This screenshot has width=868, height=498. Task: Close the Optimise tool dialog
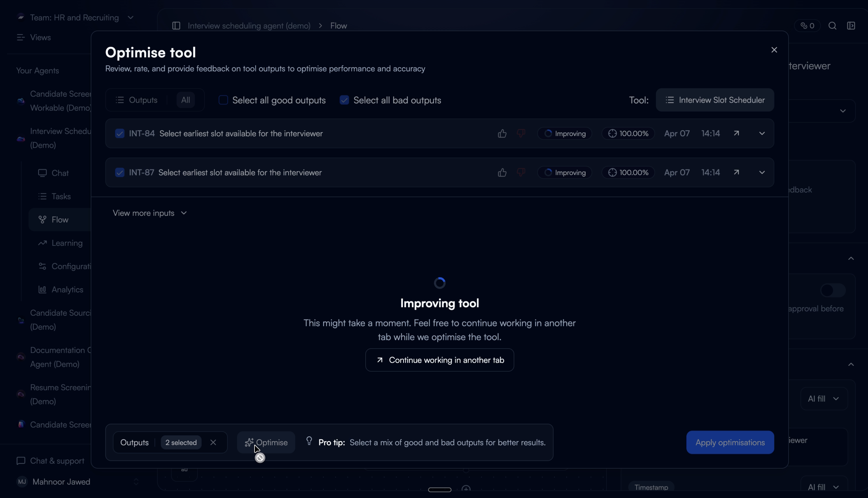(774, 50)
